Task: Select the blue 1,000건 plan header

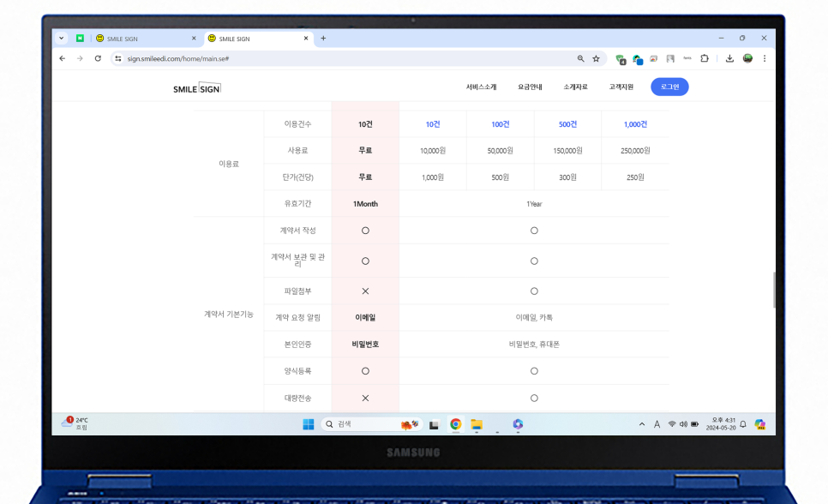Action: (x=635, y=124)
